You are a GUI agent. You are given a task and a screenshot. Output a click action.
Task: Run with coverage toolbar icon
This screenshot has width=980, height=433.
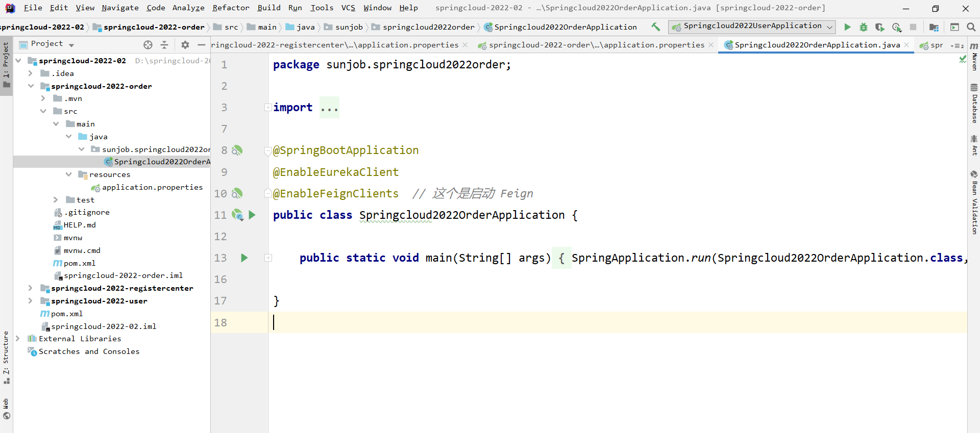(880, 27)
